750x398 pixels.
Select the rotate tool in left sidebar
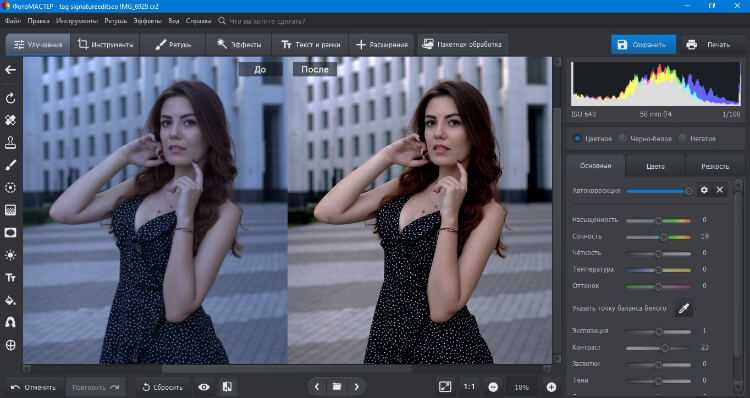tap(11, 99)
